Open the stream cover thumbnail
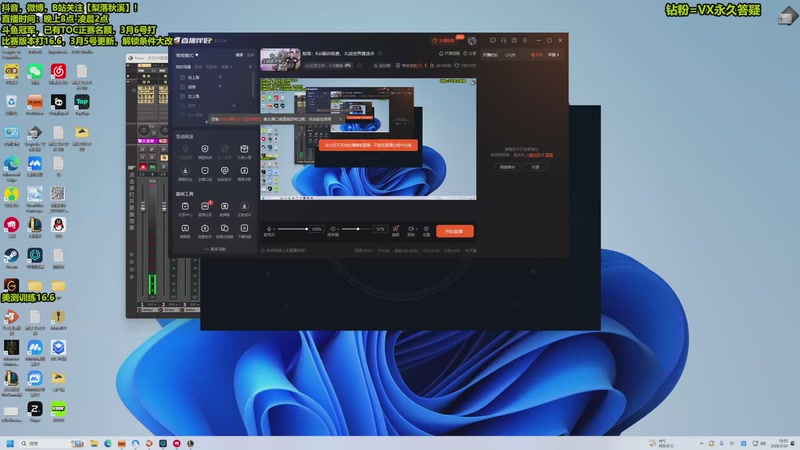 point(280,59)
